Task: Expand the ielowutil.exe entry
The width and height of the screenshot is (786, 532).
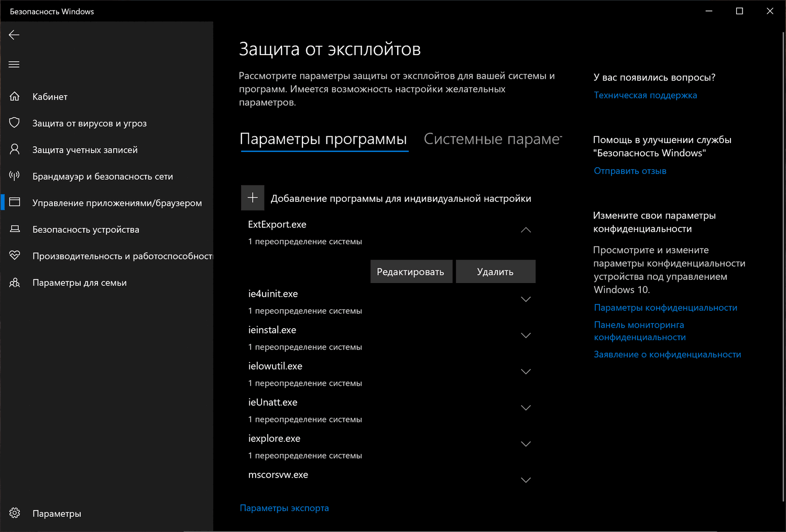Action: pos(526,372)
